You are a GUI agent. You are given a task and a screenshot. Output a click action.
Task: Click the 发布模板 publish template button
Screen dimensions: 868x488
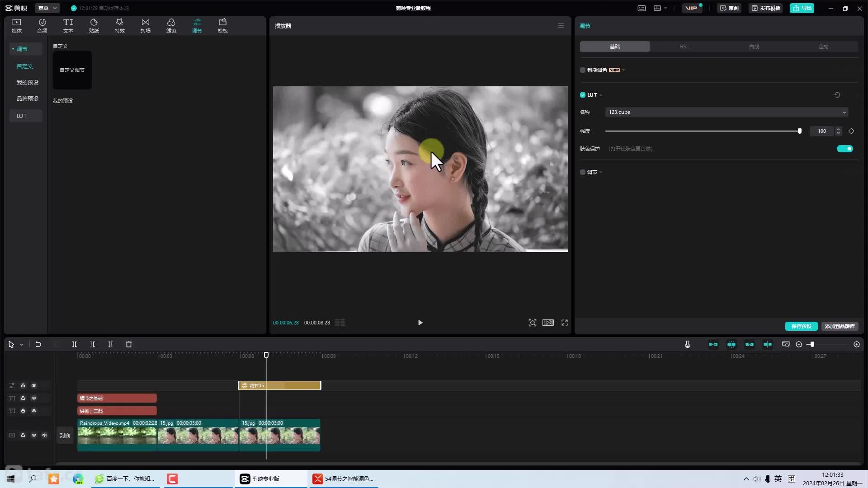pyautogui.click(x=766, y=8)
